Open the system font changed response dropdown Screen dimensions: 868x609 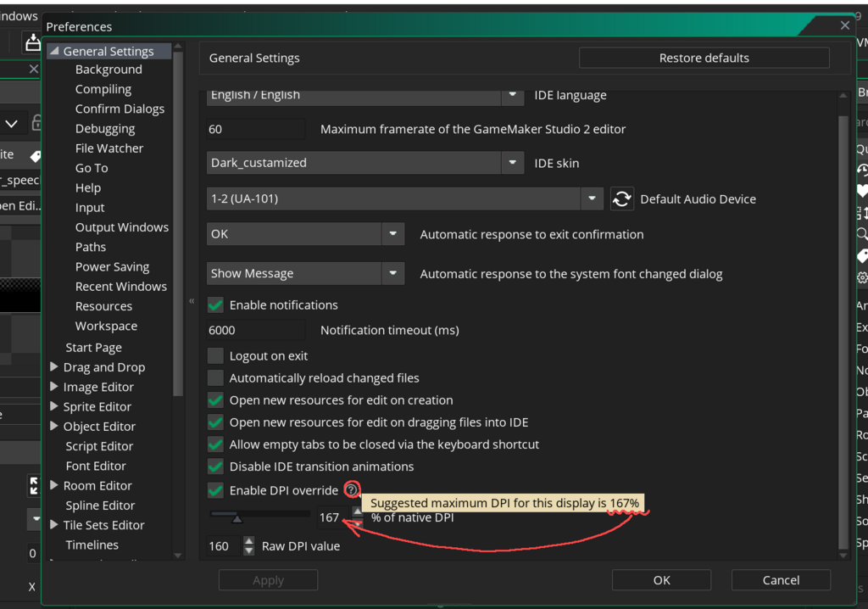pyautogui.click(x=393, y=273)
